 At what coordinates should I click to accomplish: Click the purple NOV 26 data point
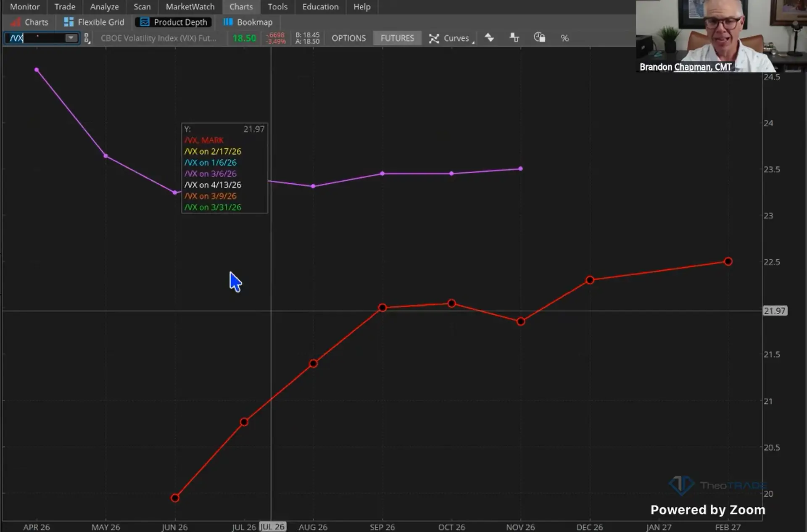[521, 169]
